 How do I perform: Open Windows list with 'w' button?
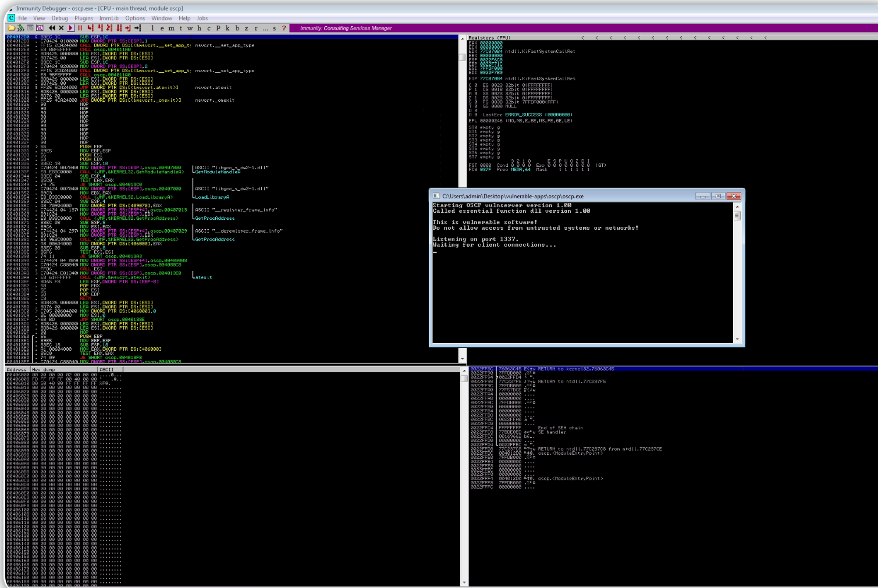pos(190,28)
